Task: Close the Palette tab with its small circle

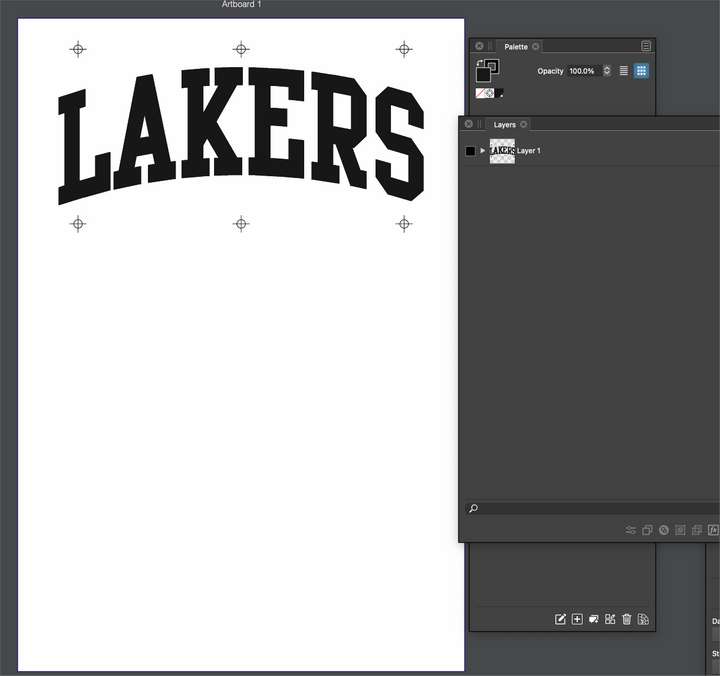Action: (x=535, y=46)
